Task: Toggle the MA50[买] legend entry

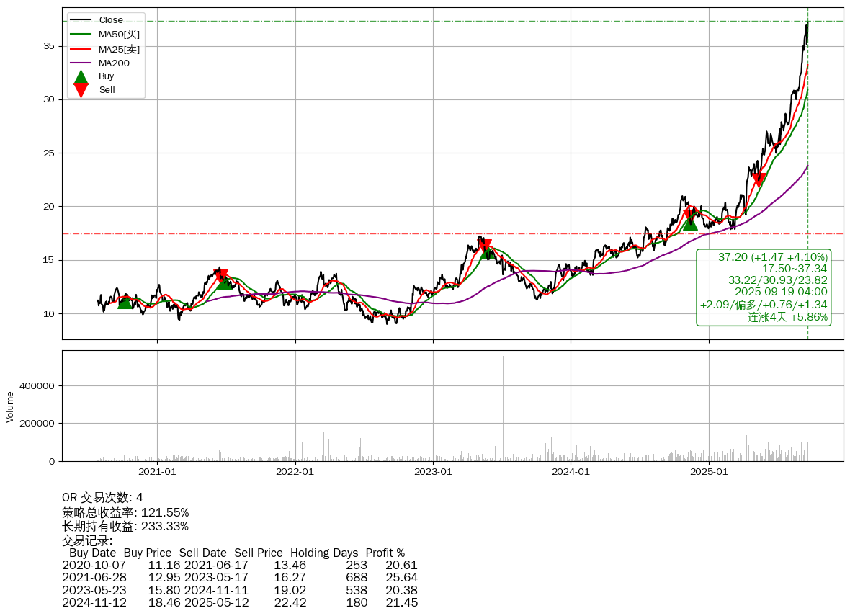Action: (119, 34)
